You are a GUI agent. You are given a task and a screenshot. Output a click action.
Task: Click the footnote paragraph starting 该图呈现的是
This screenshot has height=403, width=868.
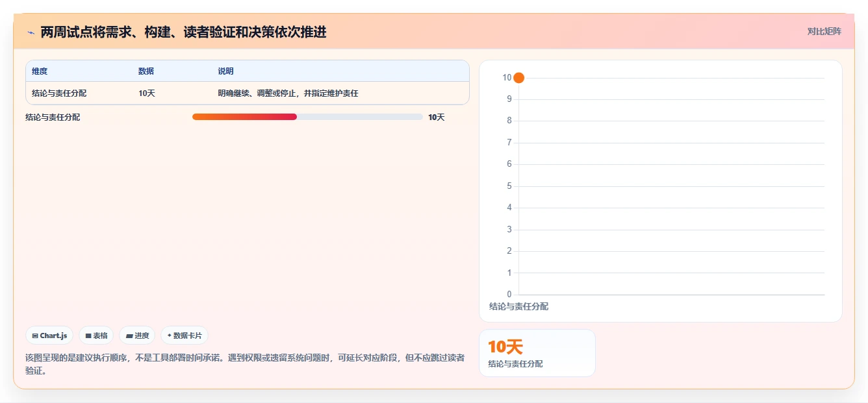(245, 364)
